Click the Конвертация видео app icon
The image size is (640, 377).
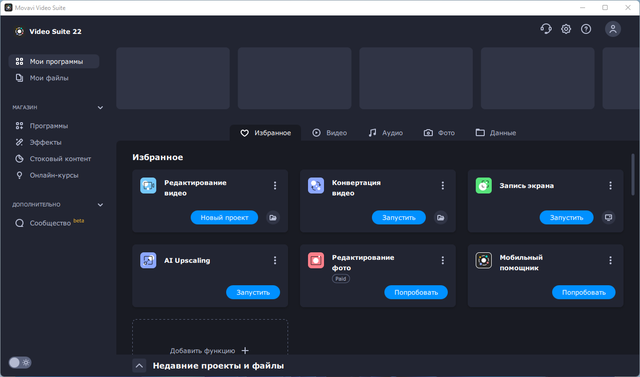tap(316, 186)
